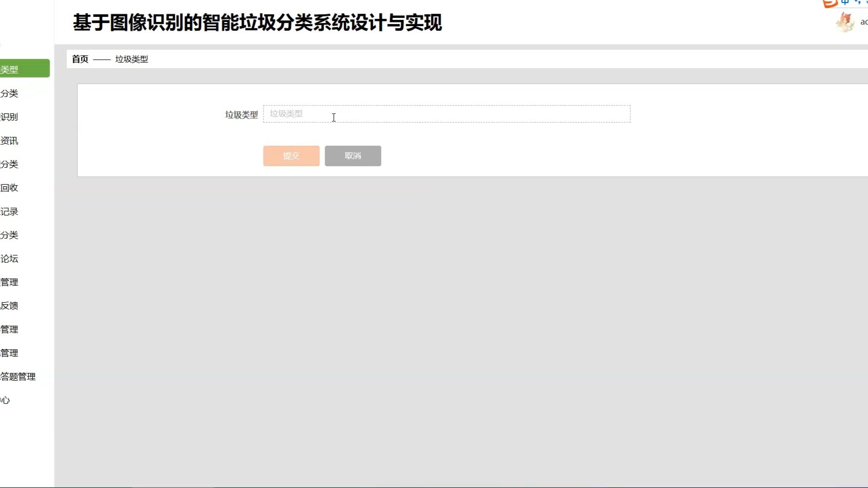Click the 垃圾类型 breadcrumb label

tap(132, 59)
